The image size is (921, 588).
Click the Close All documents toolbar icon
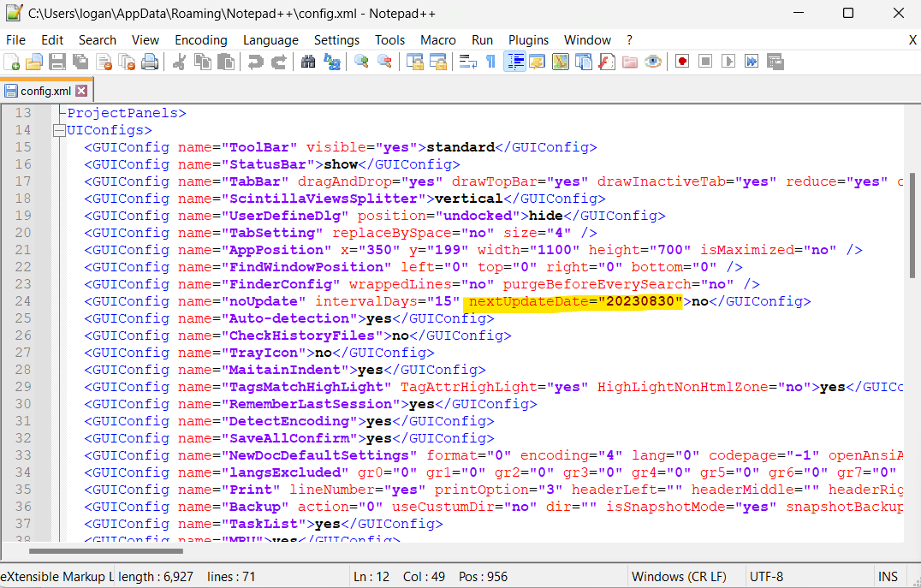pyautogui.click(x=127, y=62)
